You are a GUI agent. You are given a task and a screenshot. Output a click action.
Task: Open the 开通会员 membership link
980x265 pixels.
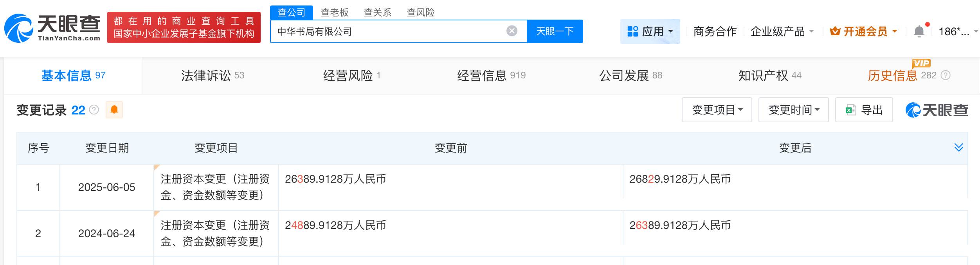(865, 31)
